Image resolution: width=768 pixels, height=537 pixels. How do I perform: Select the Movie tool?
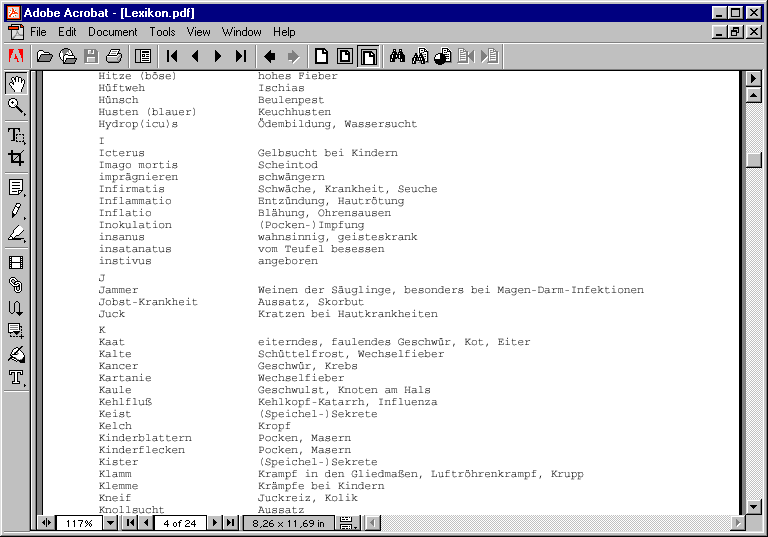16,262
